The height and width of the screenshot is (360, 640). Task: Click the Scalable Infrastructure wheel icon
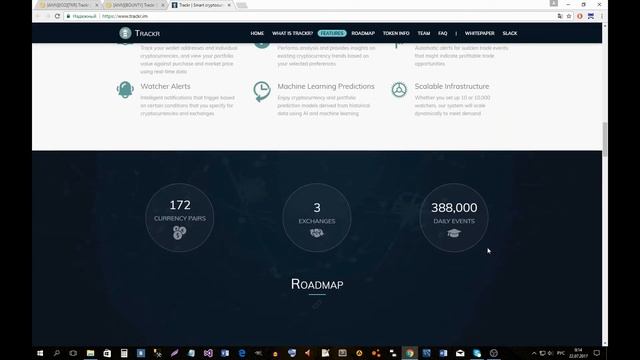point(399,90)
